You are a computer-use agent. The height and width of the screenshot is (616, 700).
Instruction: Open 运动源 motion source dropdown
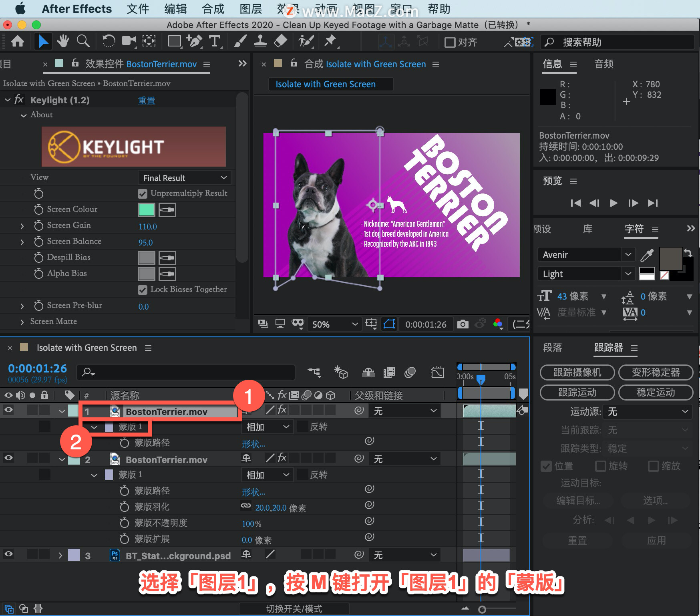(648, 412)
